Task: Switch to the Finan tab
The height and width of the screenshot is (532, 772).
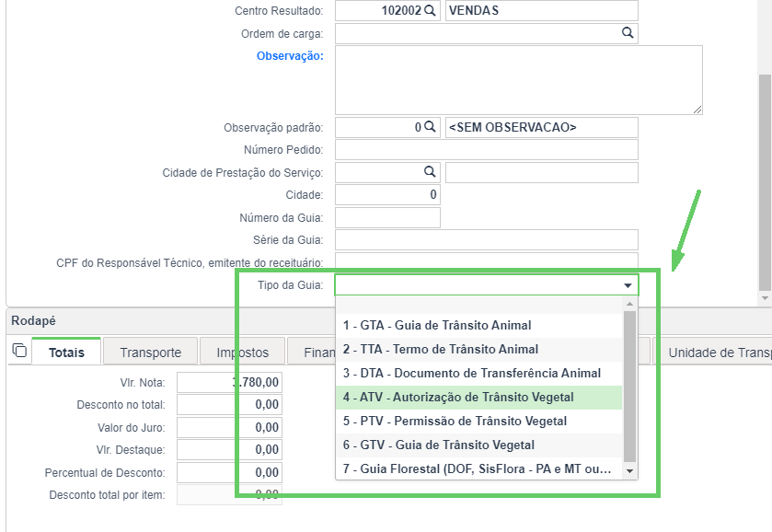Action: (x=312, y=352)
